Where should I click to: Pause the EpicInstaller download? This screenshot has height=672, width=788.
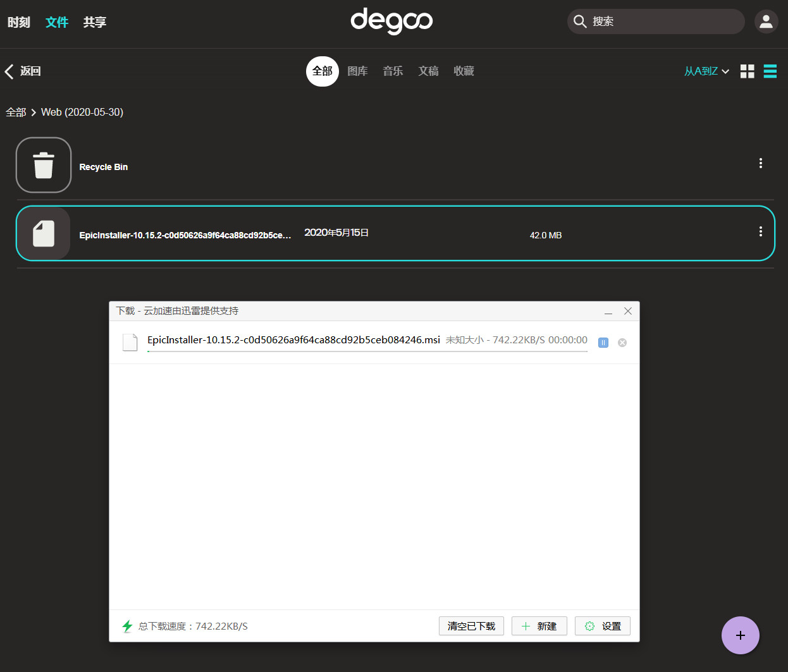(603, 343)
